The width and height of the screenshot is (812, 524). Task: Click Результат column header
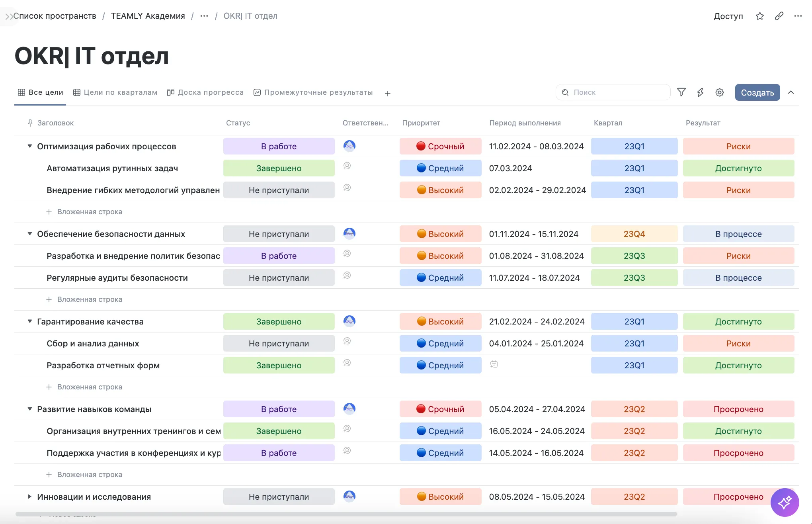tap(703, 123)
